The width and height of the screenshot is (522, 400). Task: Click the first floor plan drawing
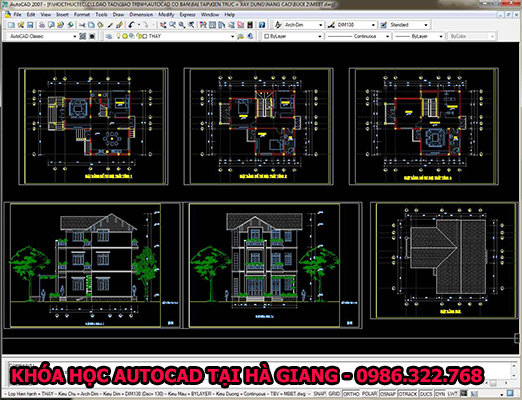click(x=94, y=126)
